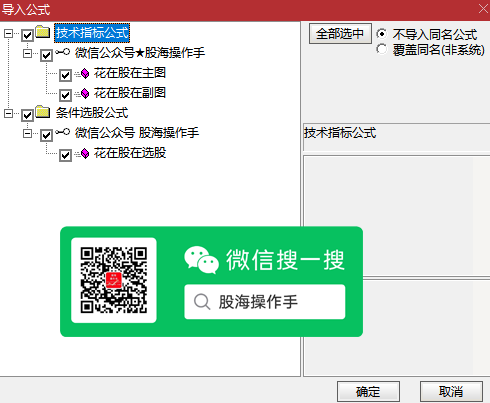Viewport: 490px width, 403px height.
Task: Toggle checkbox for 花在股在选股
Action: point(65,155)
